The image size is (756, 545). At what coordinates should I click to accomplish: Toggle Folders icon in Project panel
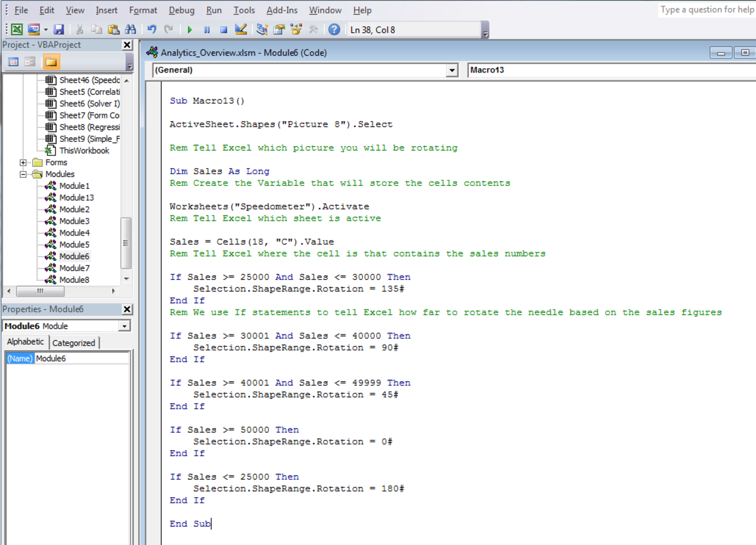pos(51,62)
